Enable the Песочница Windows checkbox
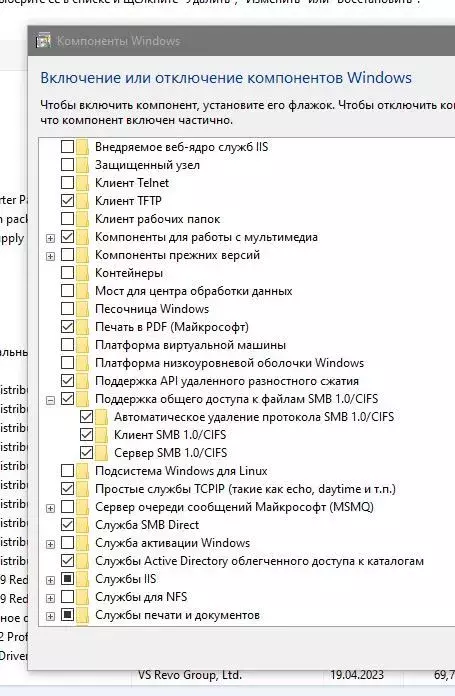Screen dimensions: 455x696 (x=67, y=308)
